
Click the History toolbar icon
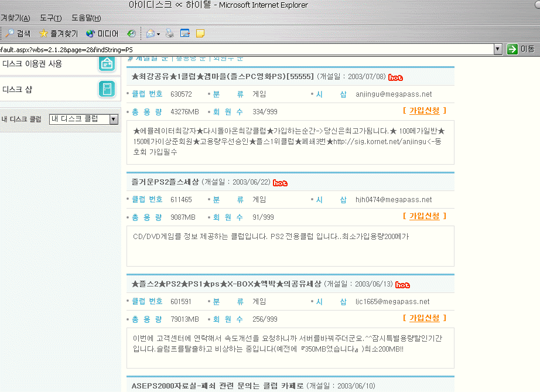[x=132, y=33]
